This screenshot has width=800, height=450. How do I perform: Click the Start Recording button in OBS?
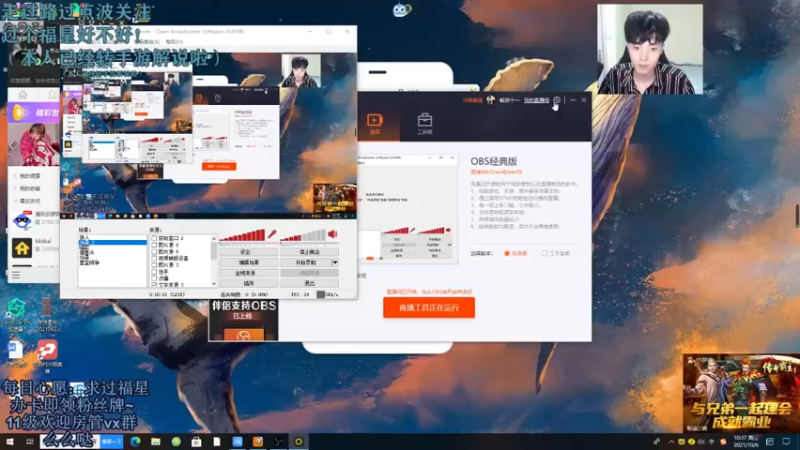pyautogui.click(x=306, y=262)
